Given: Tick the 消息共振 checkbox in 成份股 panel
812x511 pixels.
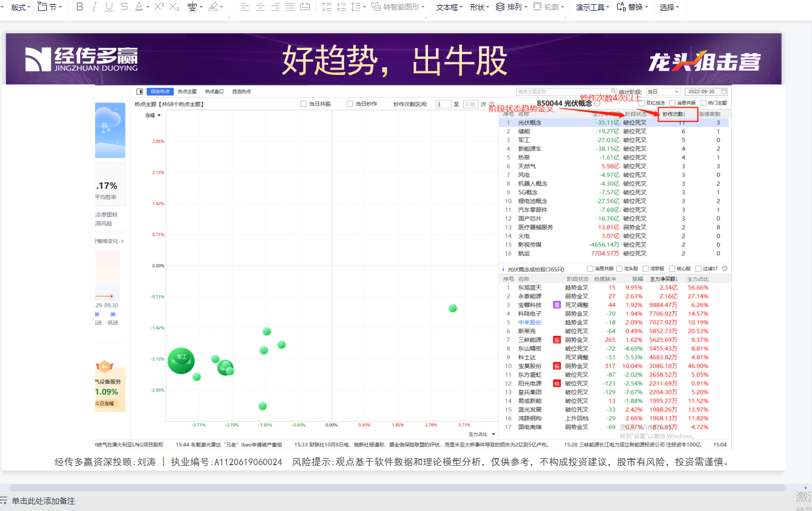Looking at the screenshot, I should pos(590,268).
